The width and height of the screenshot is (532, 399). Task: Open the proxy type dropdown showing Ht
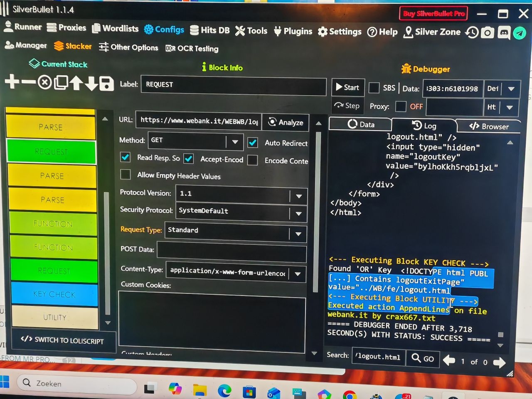[x=501, y=107]
